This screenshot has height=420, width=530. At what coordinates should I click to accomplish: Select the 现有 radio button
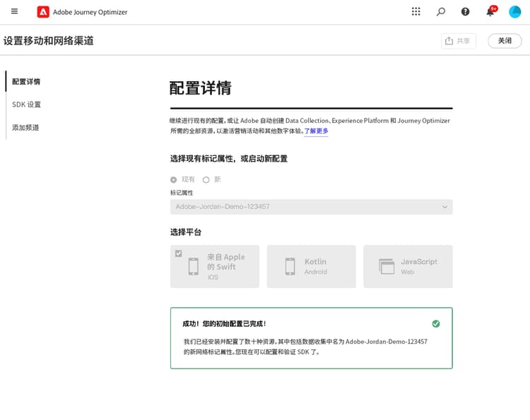(173, 179)
